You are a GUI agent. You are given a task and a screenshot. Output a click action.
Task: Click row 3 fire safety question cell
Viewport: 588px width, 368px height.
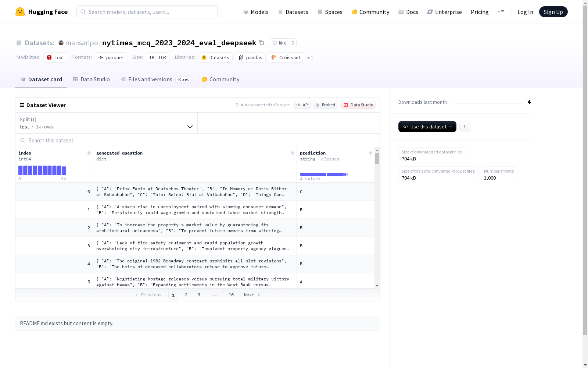click(x=195, y=246)
